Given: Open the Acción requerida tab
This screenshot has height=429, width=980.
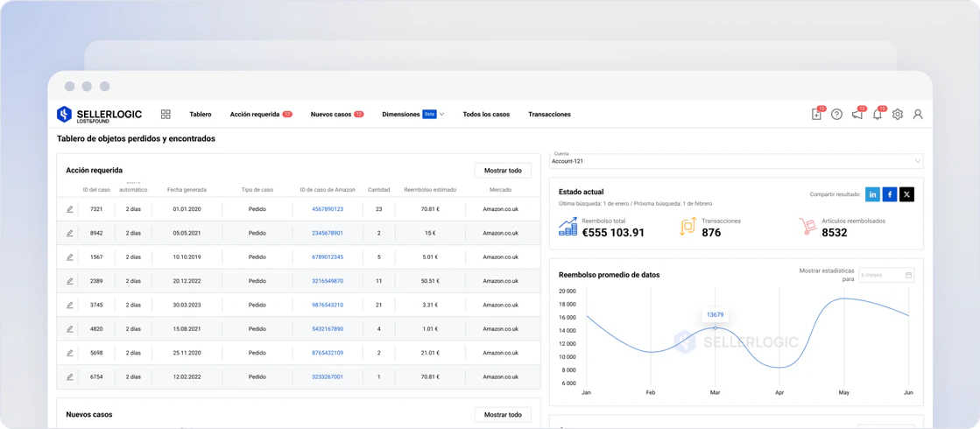Looking at the screenshot, I should pyautogui.click(x=254, y=115).
